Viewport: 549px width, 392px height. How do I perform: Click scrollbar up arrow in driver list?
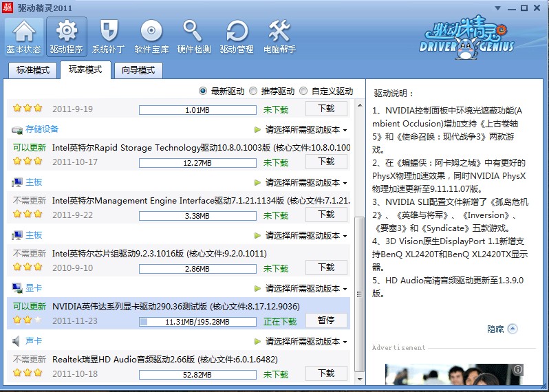pos(360,105)
